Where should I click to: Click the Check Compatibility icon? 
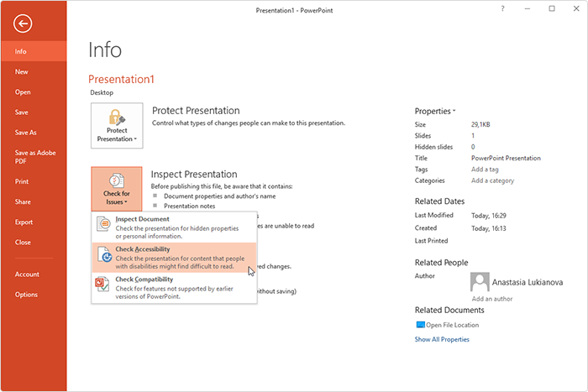tap(102, 284)
